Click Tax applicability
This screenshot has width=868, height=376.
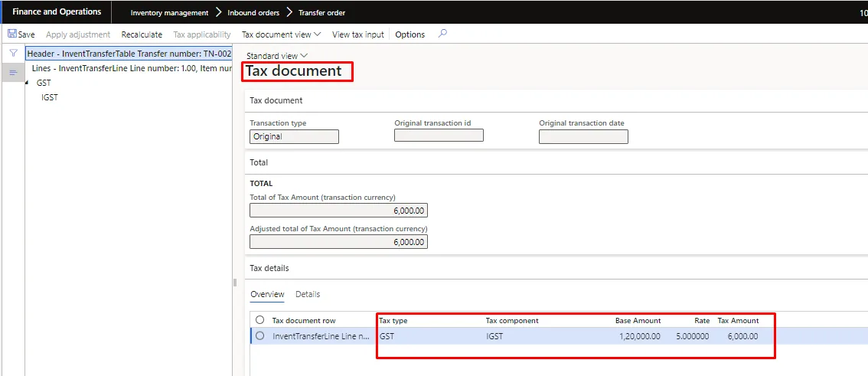pos(202,34)
